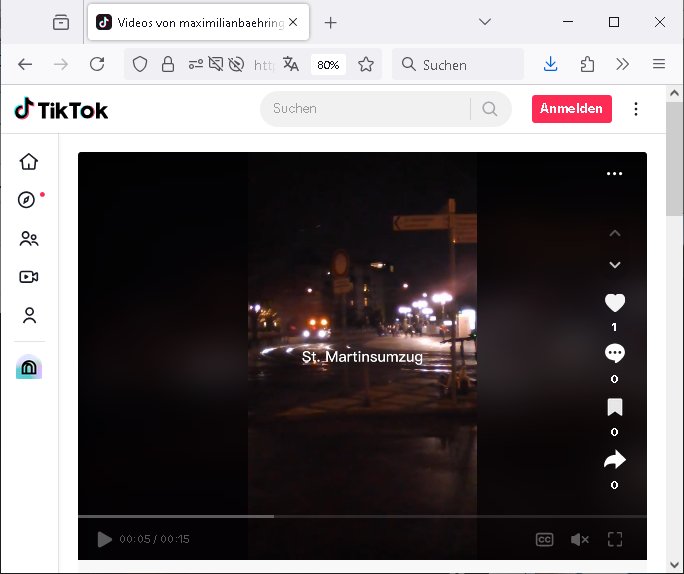Toggle fullscreen video mode
684x574 pixels.
pyautogui.click(x=615, y=540)
